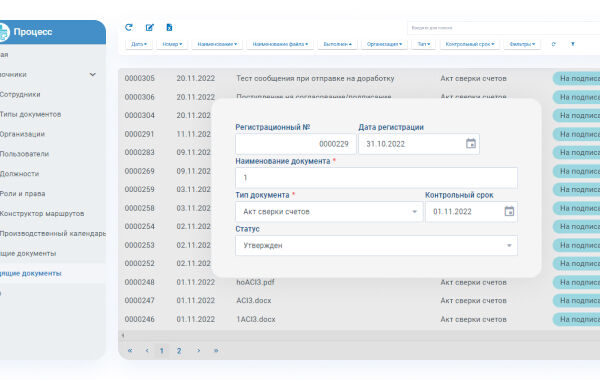This screenshot has height=380, width=600.
Task: Expand the sidebar chevron next to справочники
Action: coord(93,74)
